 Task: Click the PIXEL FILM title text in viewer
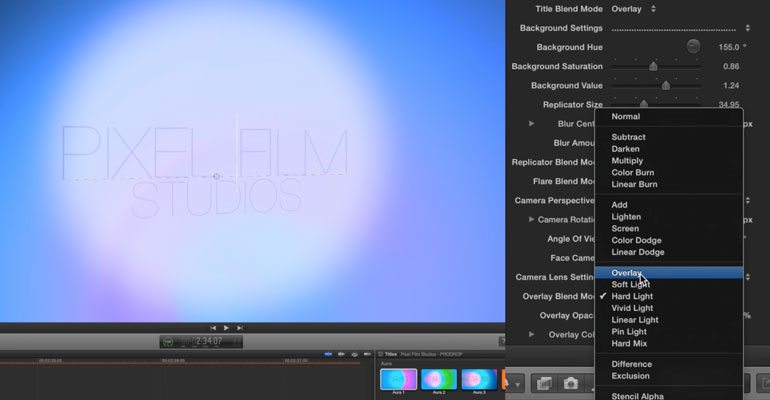[x=205, y=153]
